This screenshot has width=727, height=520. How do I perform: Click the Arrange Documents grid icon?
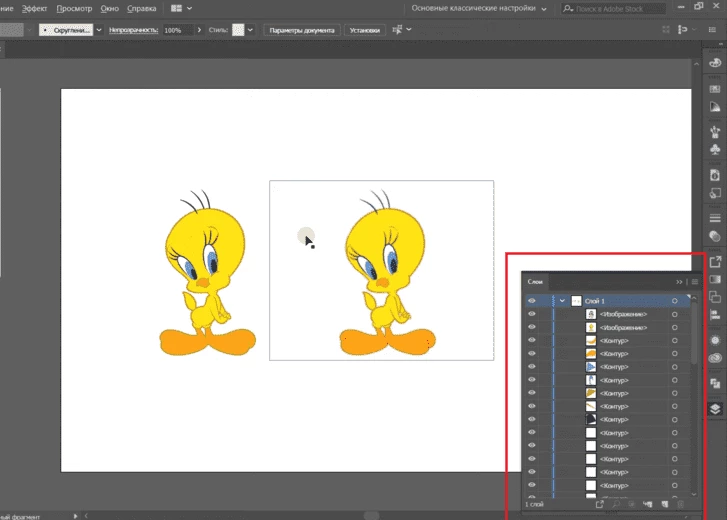pos(176,8)
